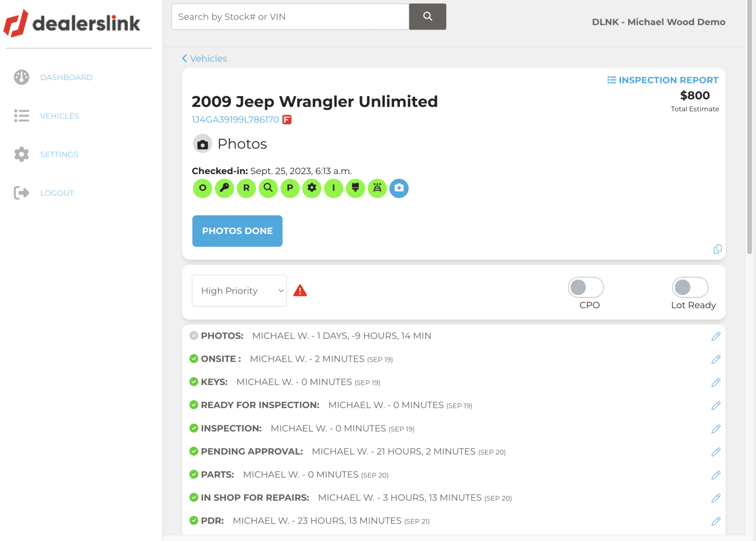Click green check on PDR row
Viewport: 756px width, 541px height.
pos(194,521)
